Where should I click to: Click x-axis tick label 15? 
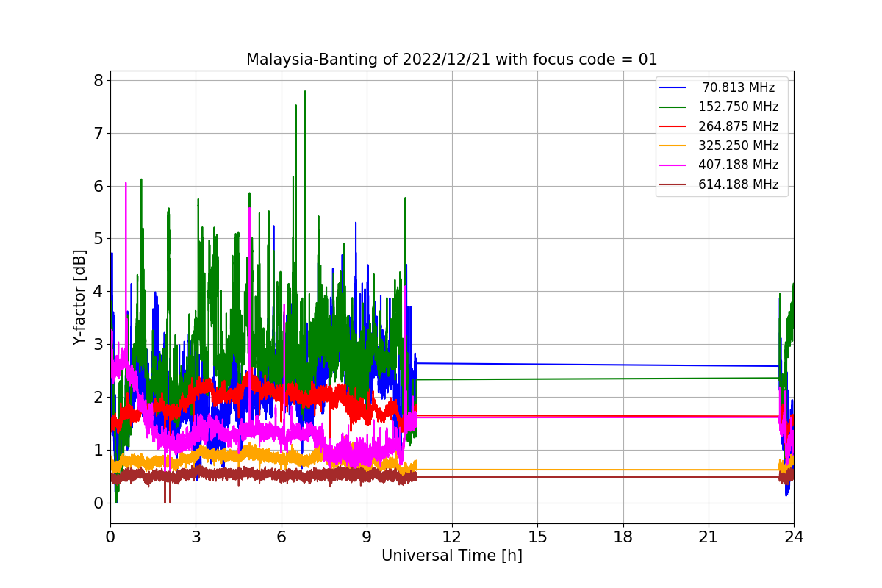[x=537, y=537]
